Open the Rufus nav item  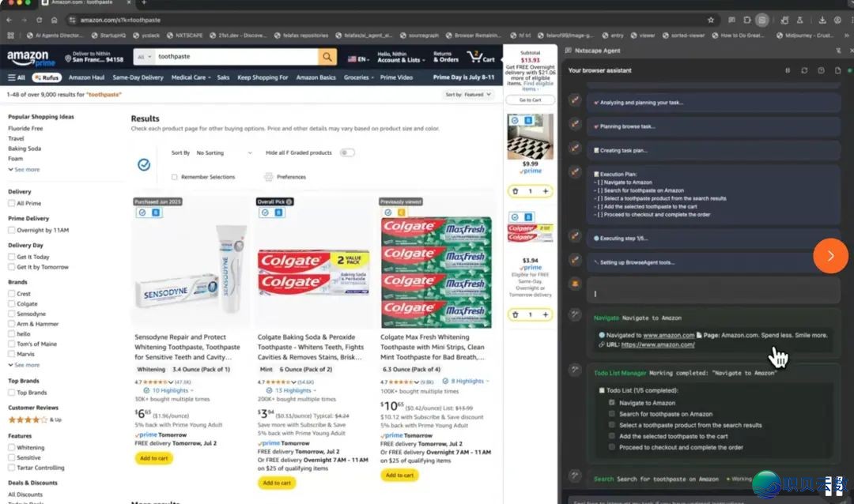point(47,77)
